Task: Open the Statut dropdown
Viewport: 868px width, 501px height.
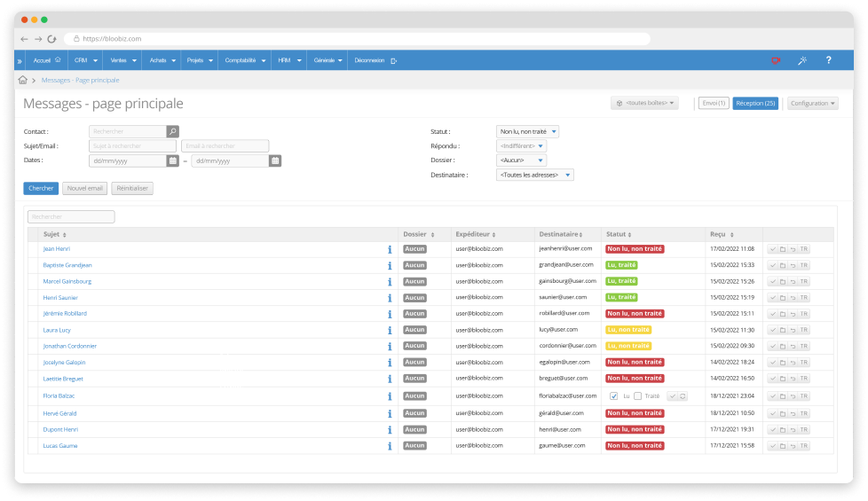Action: click(527, 131)
